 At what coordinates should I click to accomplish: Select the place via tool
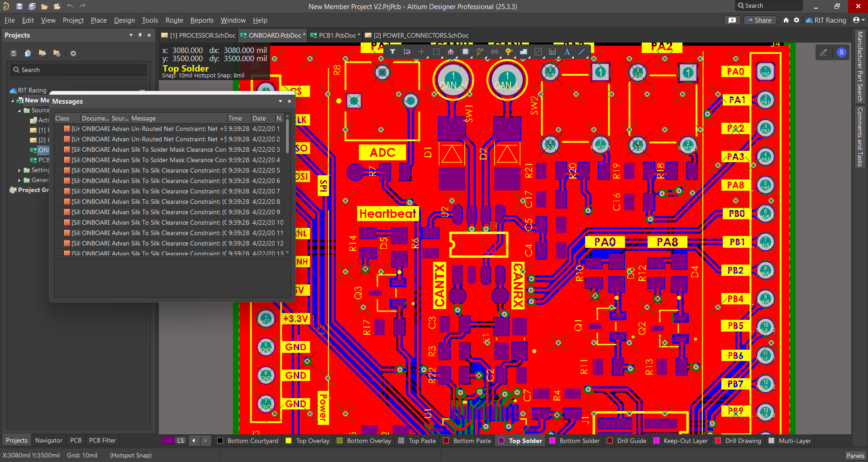click(509, 52)
